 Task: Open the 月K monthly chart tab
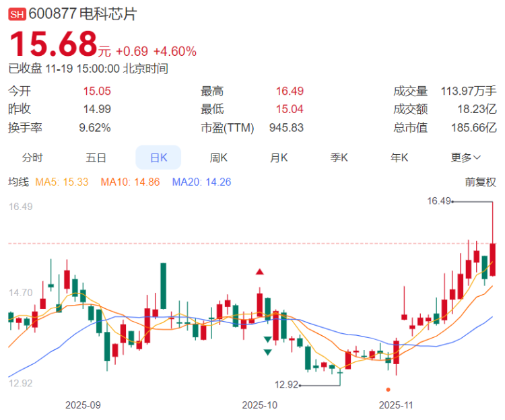pos(279,157)
